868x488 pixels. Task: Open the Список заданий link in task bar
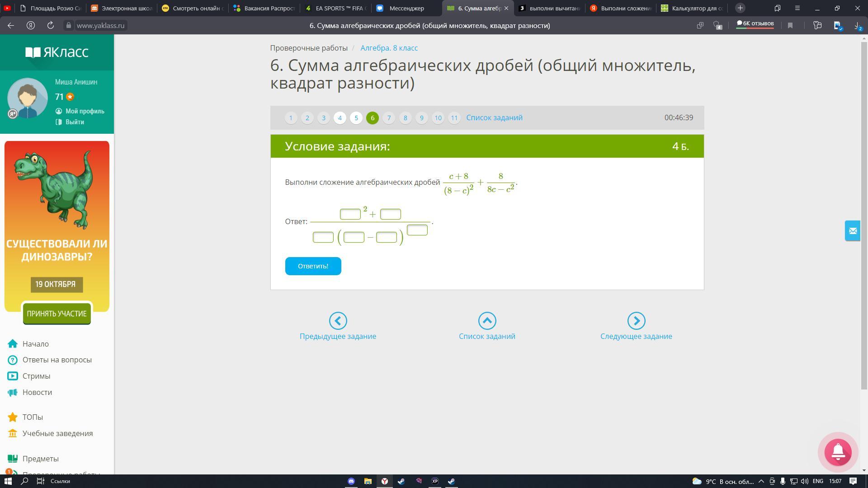coord(494,117)
